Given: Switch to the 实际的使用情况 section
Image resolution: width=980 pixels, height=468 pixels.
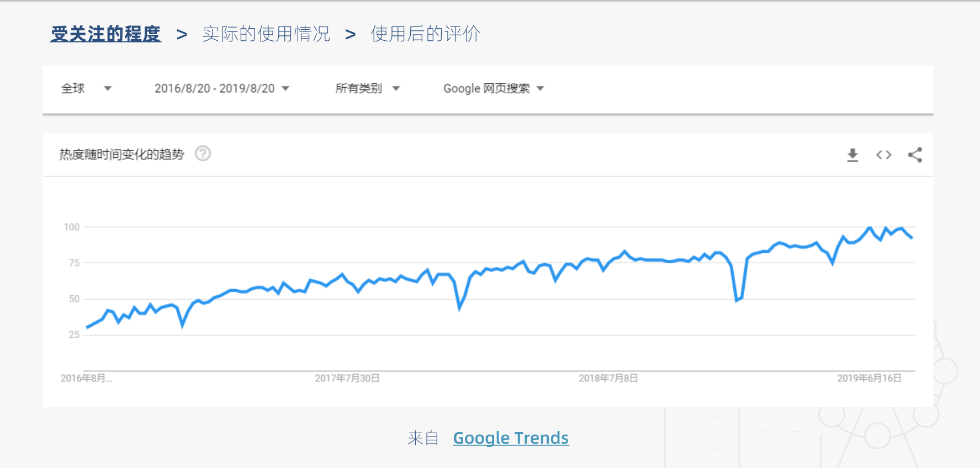Looking at the screenshot, I should click(x=266, y=34).
